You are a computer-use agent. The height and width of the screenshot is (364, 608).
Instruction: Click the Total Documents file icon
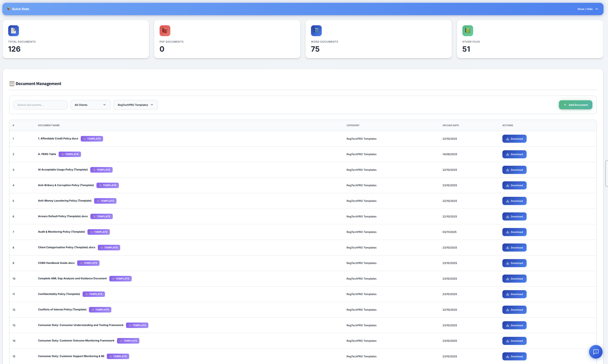pos(14,31)
